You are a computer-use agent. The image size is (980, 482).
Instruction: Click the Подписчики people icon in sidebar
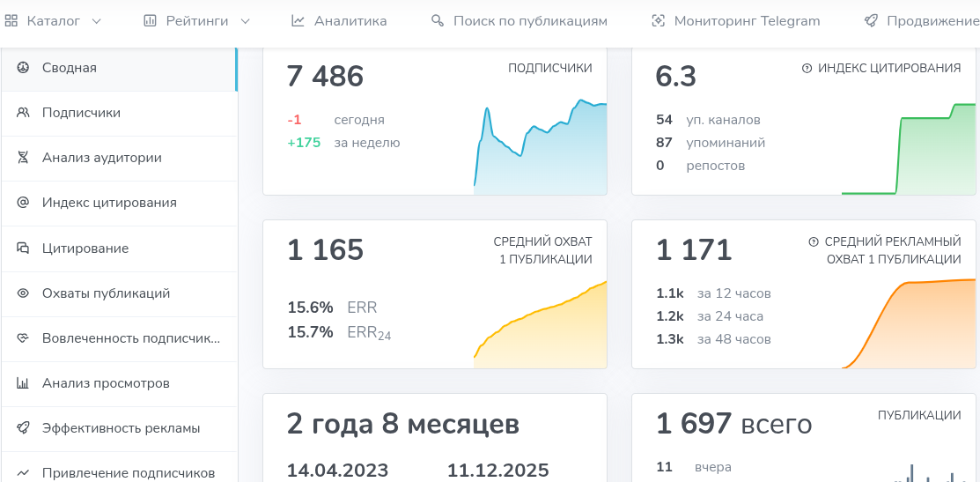[x=24, y=113]
